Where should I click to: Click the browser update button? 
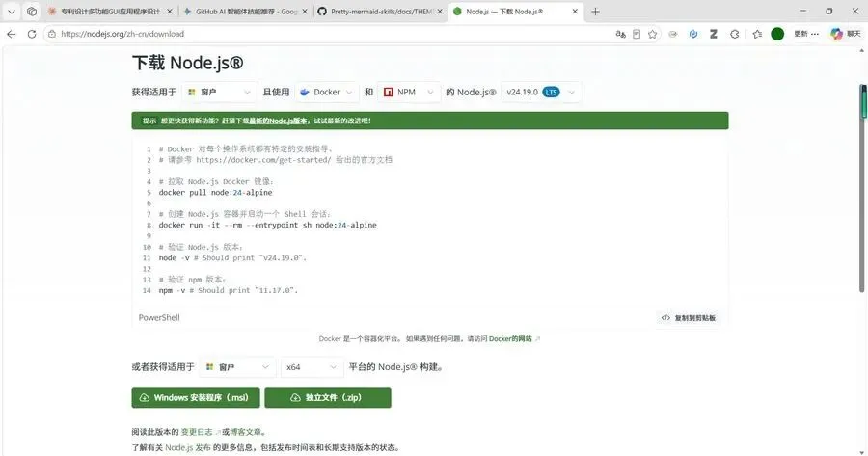[800, 34]
